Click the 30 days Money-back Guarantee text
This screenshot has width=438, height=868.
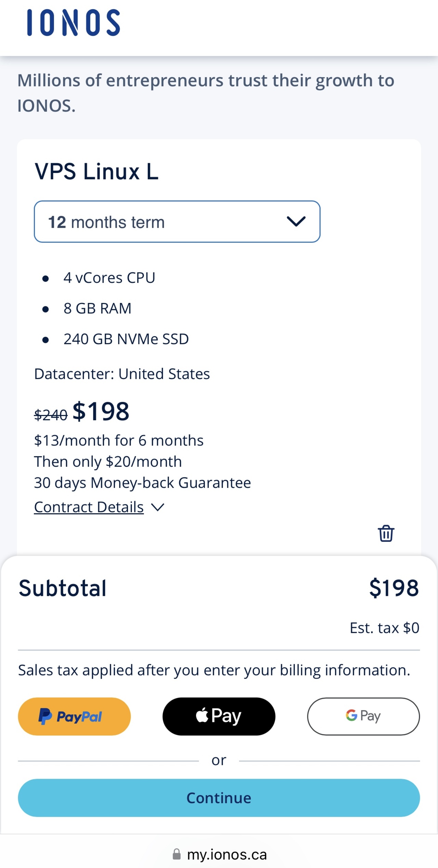[x=142, y=483]
